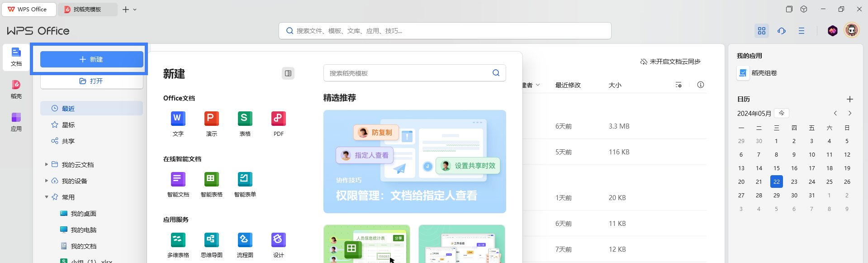Click the 打开 button
This screenshot has height=263, width=868.
click(x=91, y=81)
